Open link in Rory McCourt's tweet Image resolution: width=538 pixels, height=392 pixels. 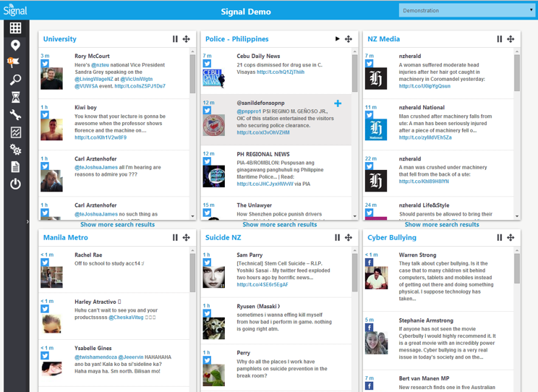tap(140, 86)
